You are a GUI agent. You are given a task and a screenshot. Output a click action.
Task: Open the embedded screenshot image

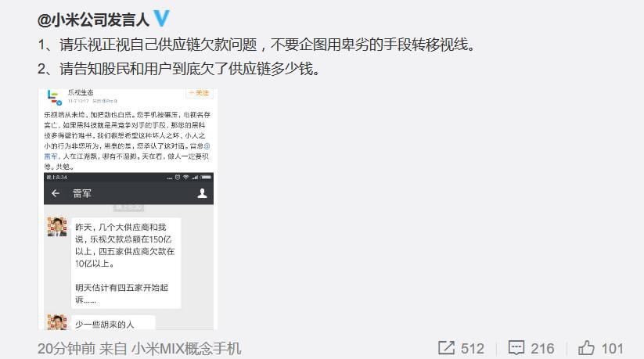tap(128, 209)
